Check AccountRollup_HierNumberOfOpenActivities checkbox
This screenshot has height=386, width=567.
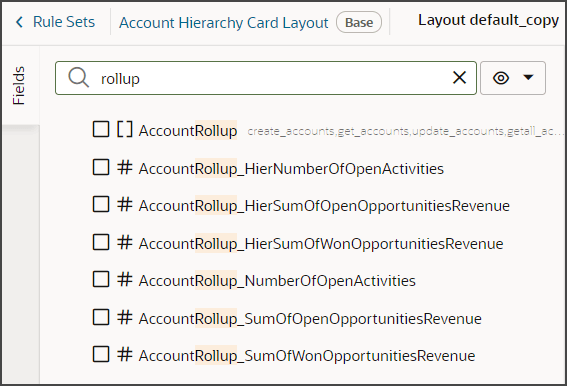pos(101,167)
